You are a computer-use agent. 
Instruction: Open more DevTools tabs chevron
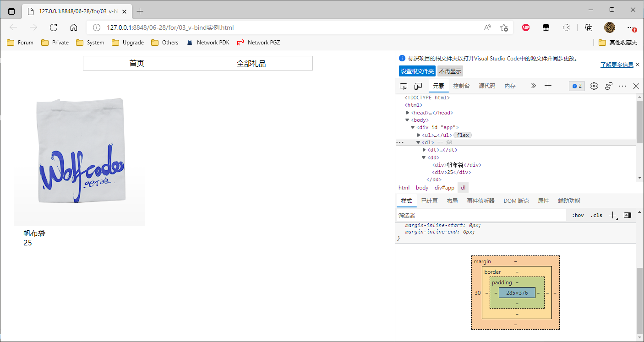pyautogui.click(x=534, y=86)
